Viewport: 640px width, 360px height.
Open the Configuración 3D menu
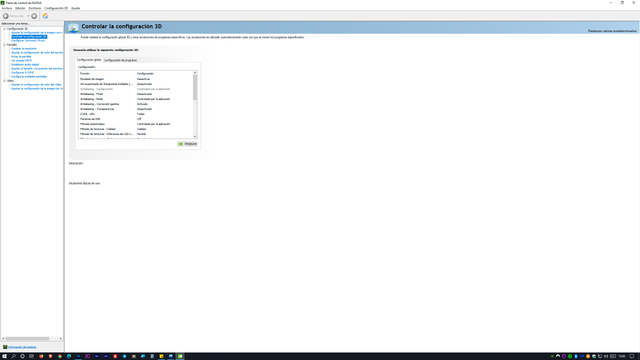pos(56,8)
